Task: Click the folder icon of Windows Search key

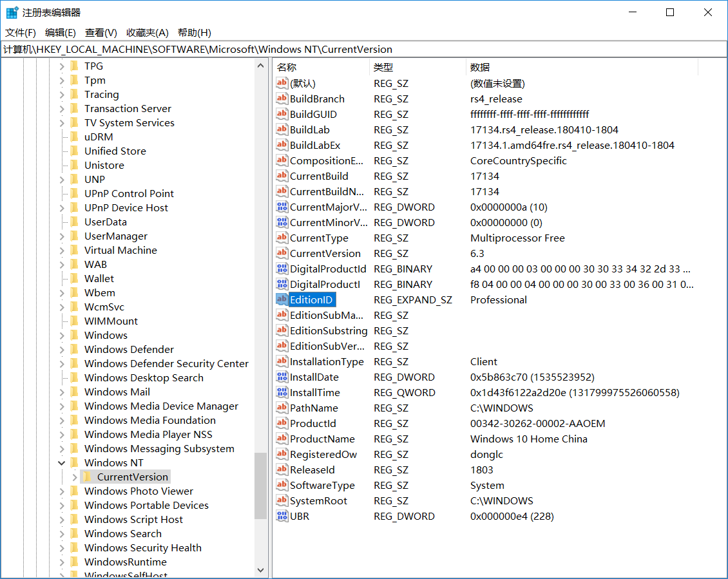Action: click(74, 533)
